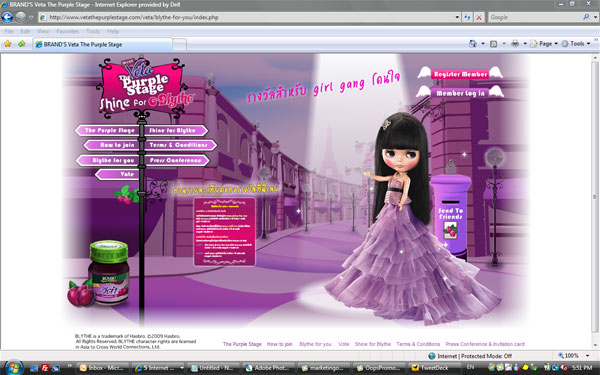Screen dimensions: 600x375
Task: Click Press Conference signpost button
Action: (177, 160)
